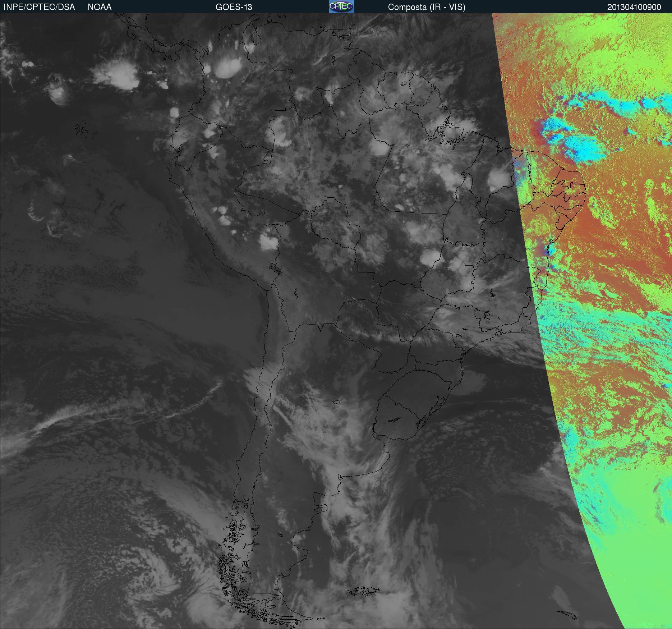This screenshot has height=629, width=672.
Task: Click the Composta (IR - VIS) title
Action: pyautogui.click(x=427, y=7)
